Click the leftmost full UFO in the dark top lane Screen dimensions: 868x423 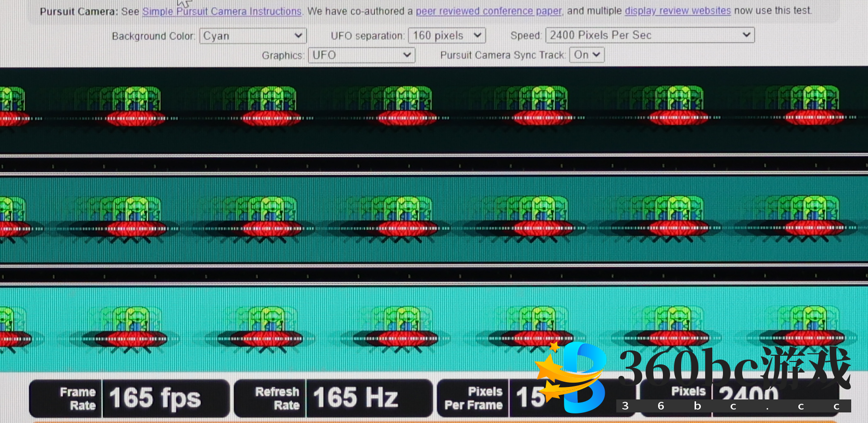pos(136,106)
